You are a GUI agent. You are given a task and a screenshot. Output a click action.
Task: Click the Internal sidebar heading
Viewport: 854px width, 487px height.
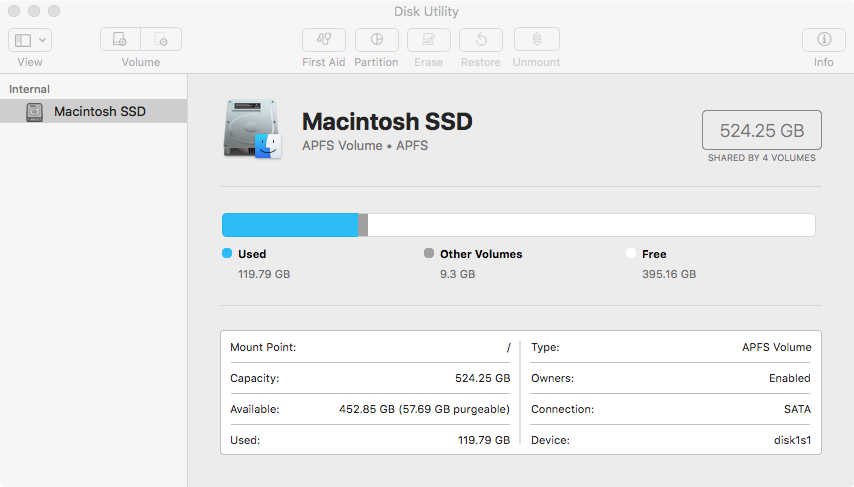click(29, 89)
